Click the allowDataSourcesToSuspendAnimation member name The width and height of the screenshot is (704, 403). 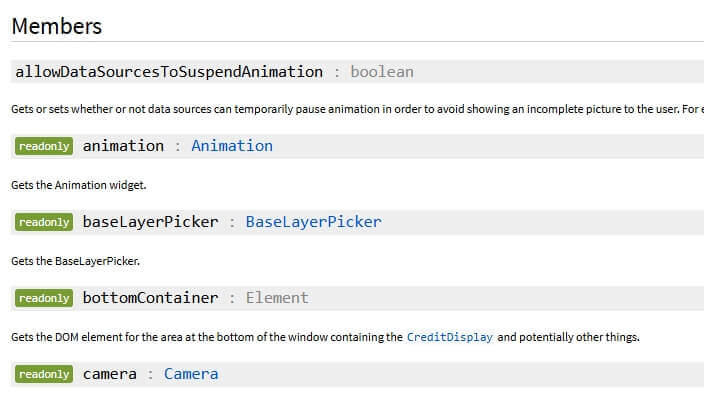(x=169, y=72)
